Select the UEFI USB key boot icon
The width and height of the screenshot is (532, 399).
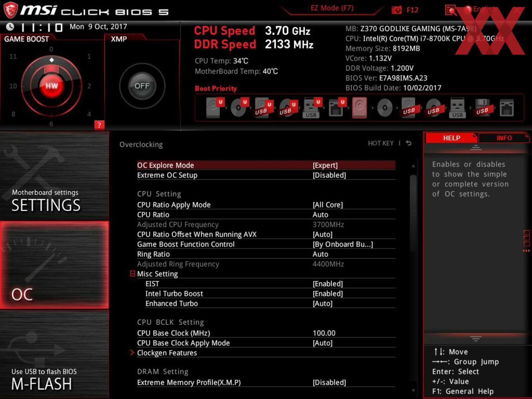point(312,108)
